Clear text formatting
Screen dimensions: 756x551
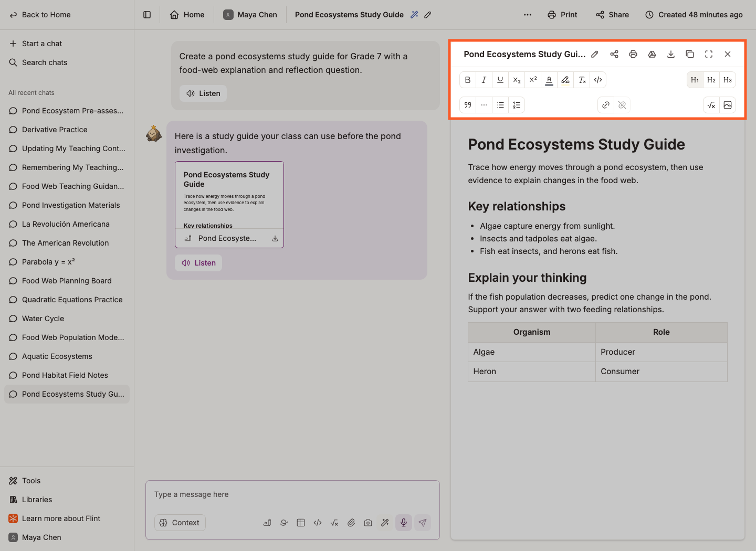(582, 80)
